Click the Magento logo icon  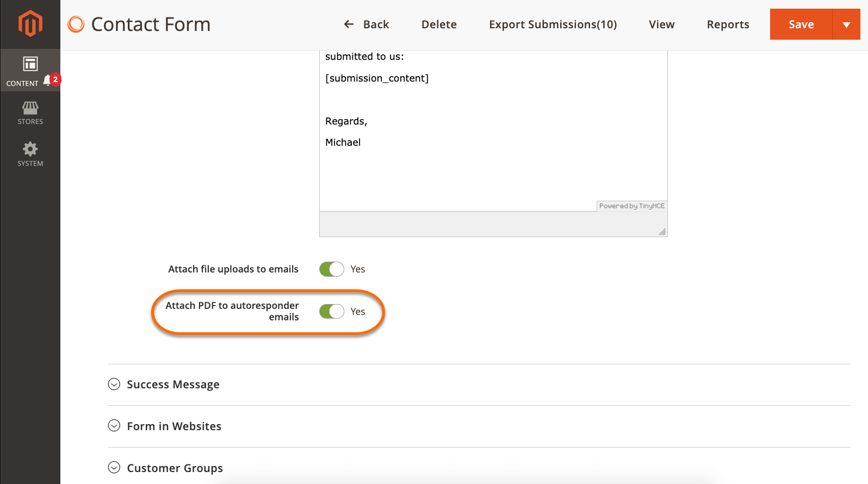click(x=30, y=24)
